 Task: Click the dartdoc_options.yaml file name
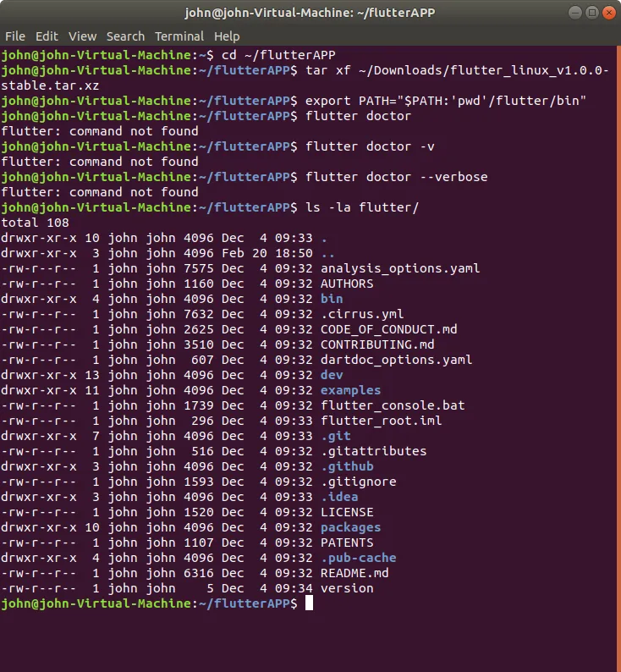point(396,360)
